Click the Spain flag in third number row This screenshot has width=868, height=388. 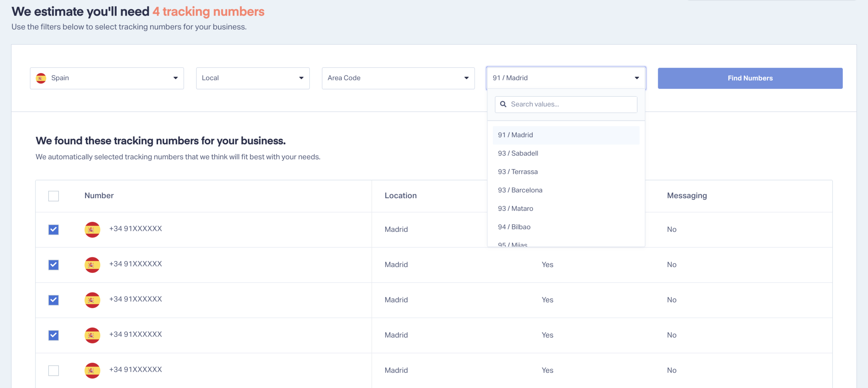[x=92, y=300]
